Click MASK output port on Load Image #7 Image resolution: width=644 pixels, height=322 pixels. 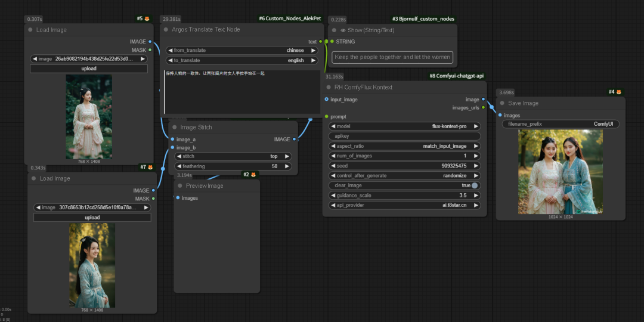pyautogui.click(x=153, y=199)
